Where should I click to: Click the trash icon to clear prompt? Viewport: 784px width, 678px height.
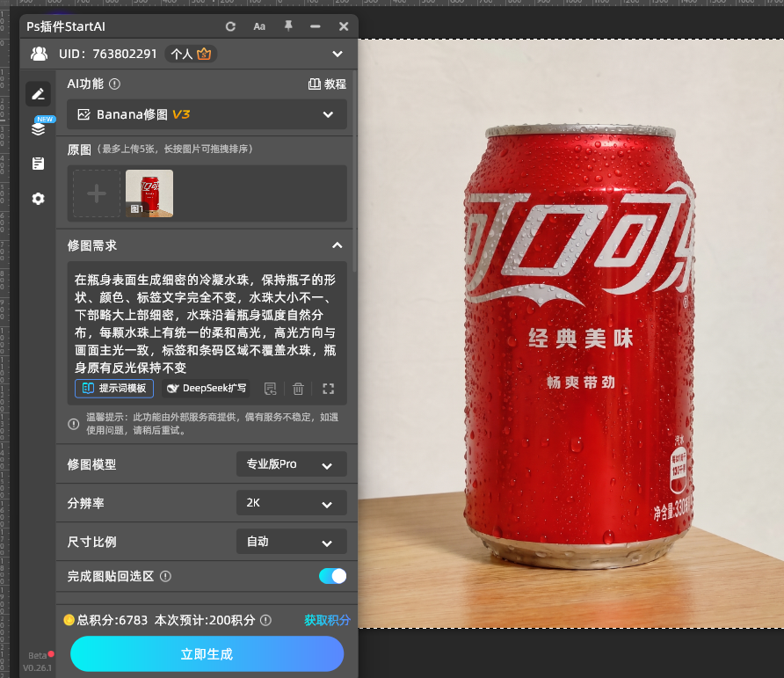point(298,389)
